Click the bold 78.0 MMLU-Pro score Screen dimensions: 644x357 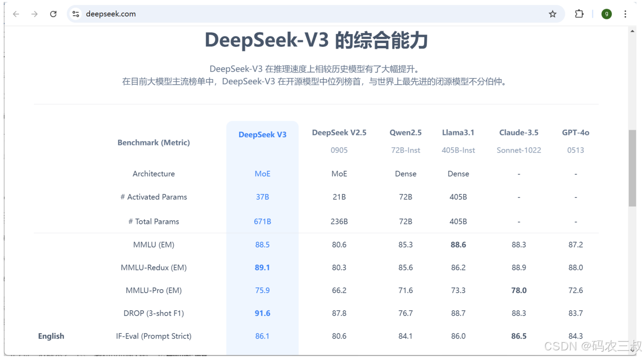pyautogui.click(x=519, y=290)
